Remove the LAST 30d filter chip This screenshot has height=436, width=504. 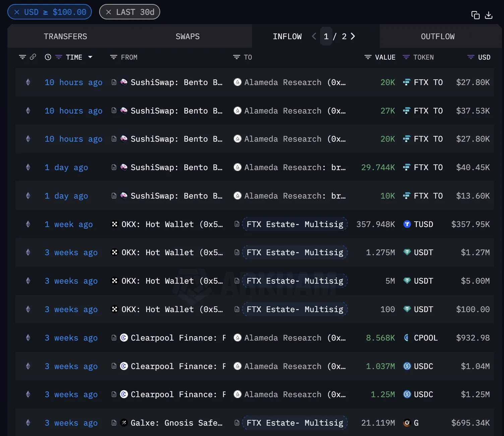(x=109, y=12)
